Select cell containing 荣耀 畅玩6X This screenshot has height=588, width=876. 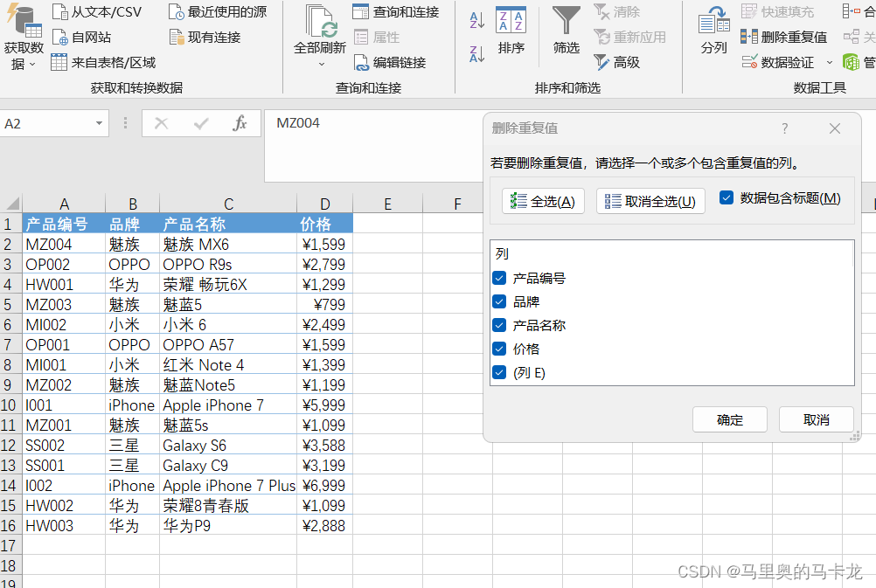228,284
